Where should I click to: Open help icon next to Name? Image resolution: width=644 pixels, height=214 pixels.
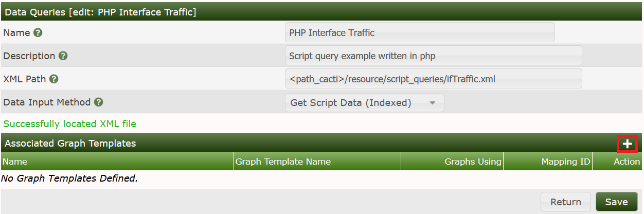38,32
